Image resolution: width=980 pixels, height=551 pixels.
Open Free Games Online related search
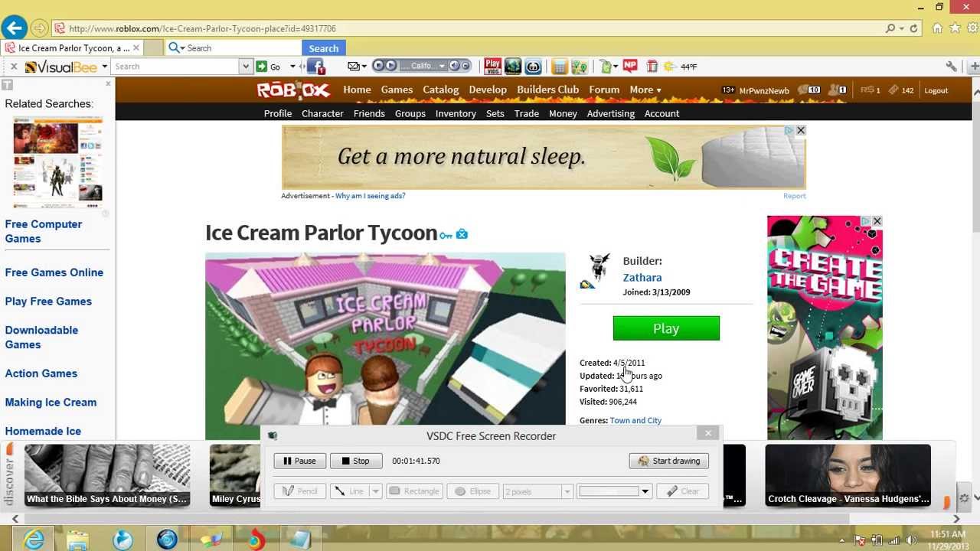[54, 272]
